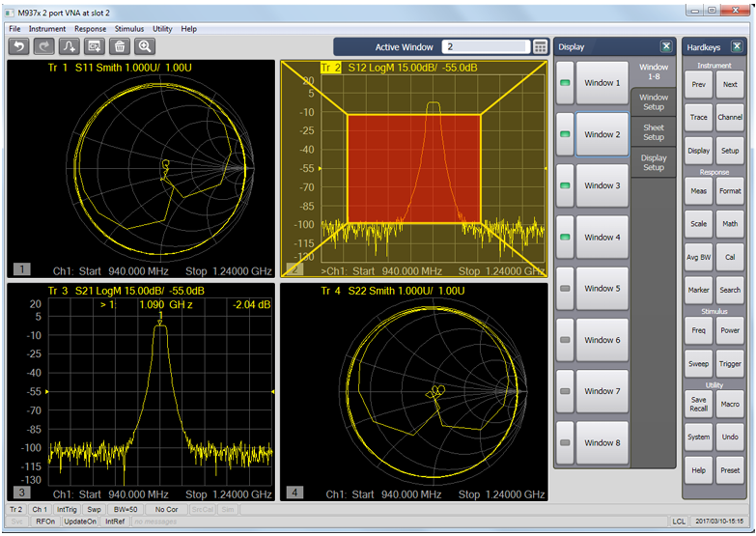
Task: Add a new trace via toolbar icon
Action: click(x=69, y=46)
